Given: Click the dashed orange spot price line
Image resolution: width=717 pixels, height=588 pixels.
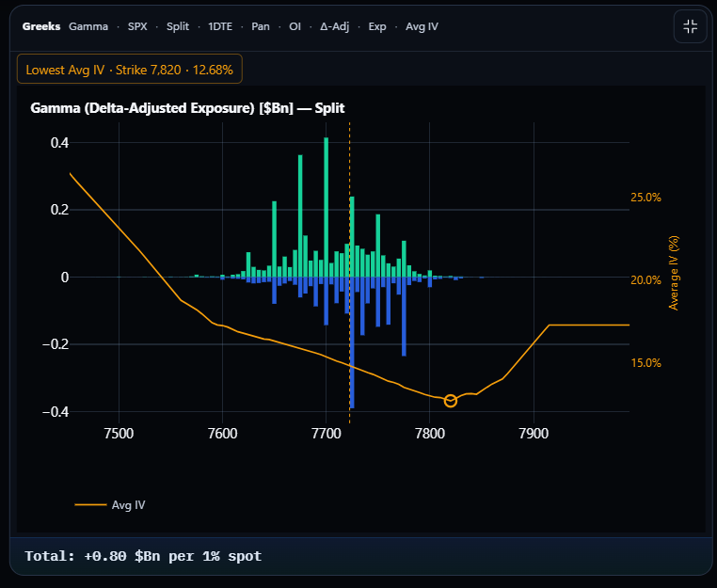Looking at the screenshot, I should [350, 273].
